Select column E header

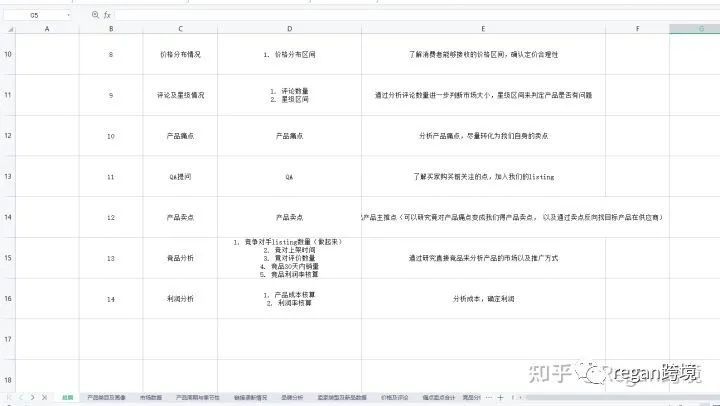pos(484,29)
